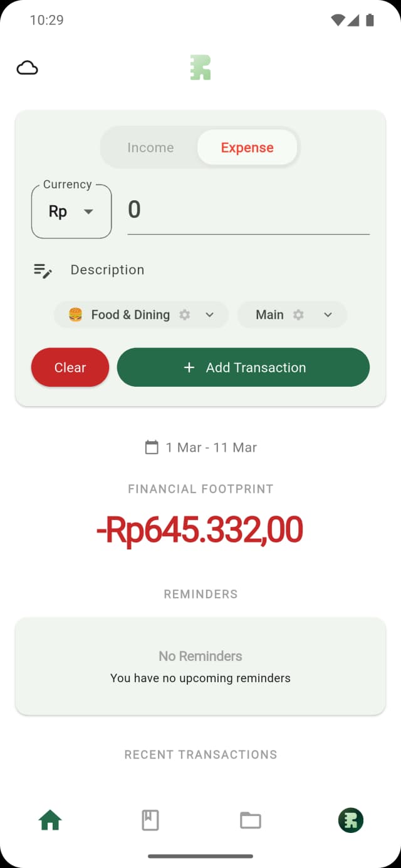Open bookmarks from the bottom navigation

[150, 820]
